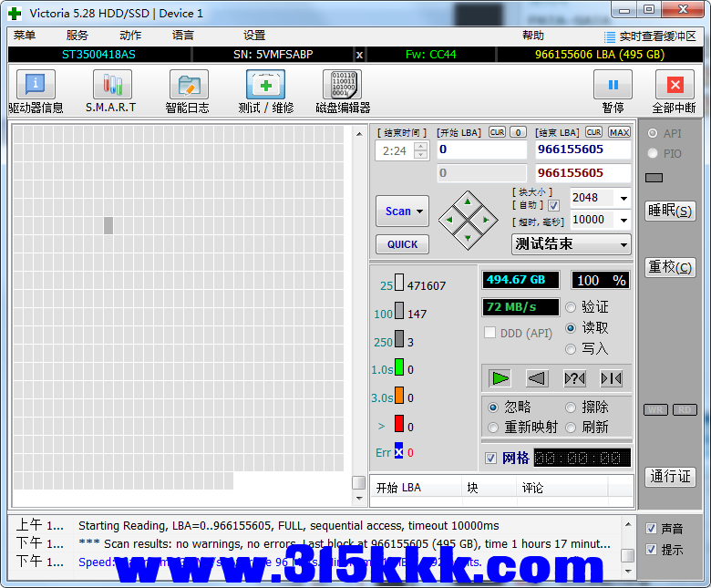
Task: Click the green 1.0s block color swatch
Action: pyautogui.click(x=398, y=368)
